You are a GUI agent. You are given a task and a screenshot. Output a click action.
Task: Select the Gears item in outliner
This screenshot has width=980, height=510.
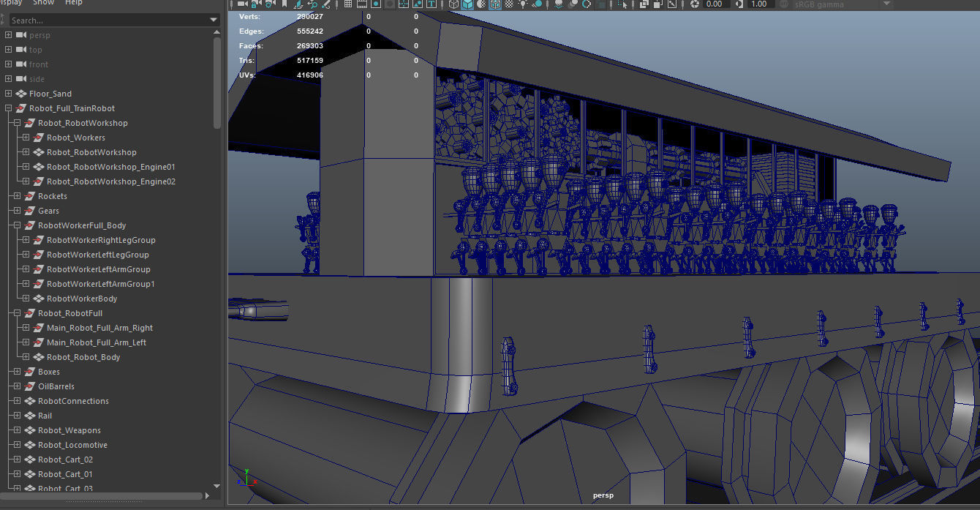(48, 211)
